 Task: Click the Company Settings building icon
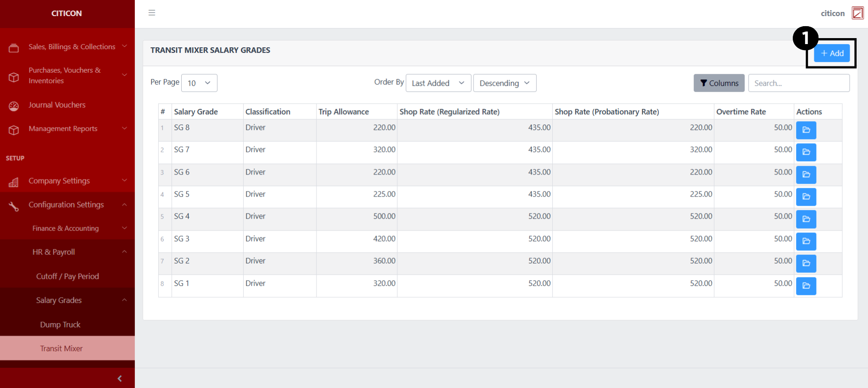pyautogui.click(x=14, y=182)
